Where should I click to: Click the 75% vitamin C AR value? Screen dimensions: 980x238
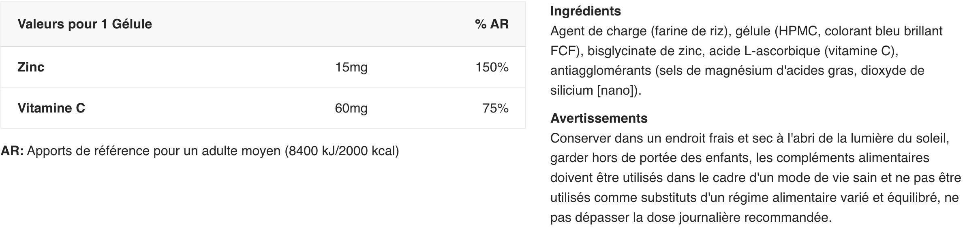pyautogui.click(x=495, y=108)
